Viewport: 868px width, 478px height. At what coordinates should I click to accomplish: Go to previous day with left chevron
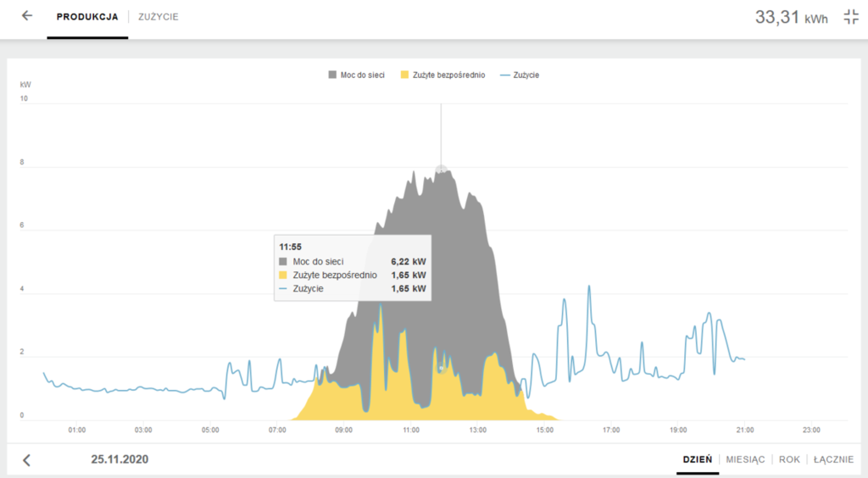pos(26,460)
